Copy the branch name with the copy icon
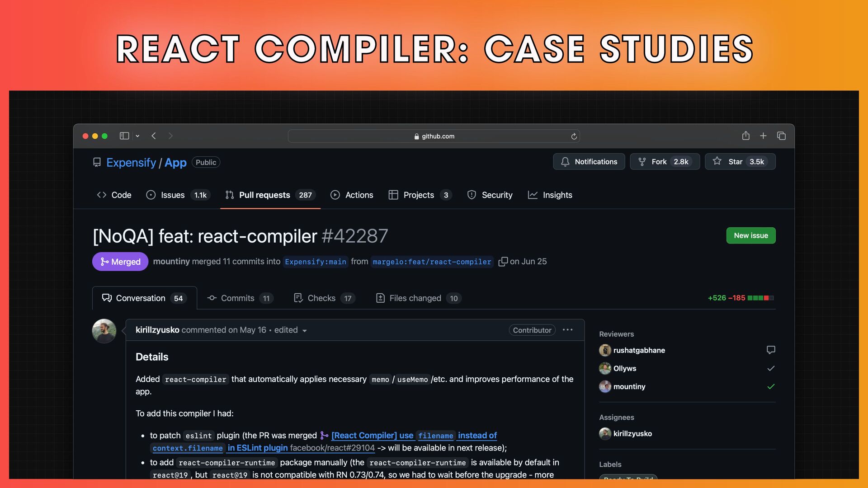This screenshot has width=868, height=488. (x=502, y=262)
